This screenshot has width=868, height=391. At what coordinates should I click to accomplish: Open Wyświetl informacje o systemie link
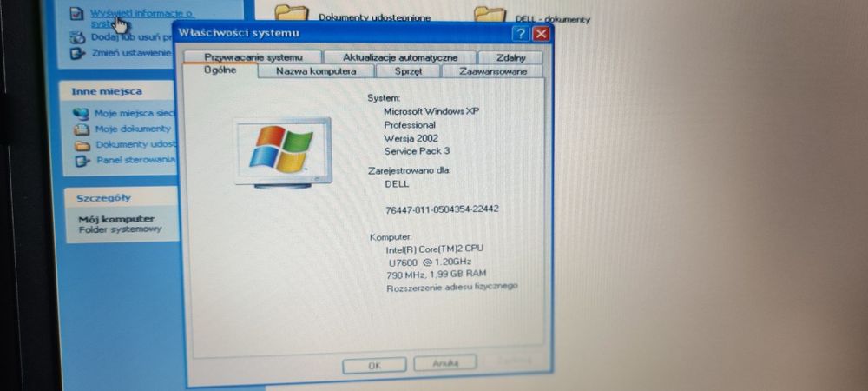click(141, 17)
